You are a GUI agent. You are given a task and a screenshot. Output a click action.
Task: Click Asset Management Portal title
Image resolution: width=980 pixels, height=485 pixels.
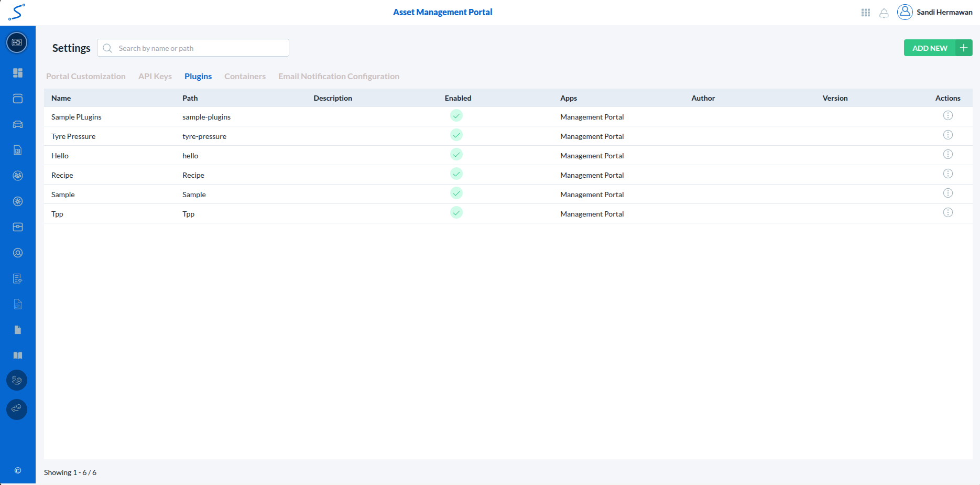[443, 12]
